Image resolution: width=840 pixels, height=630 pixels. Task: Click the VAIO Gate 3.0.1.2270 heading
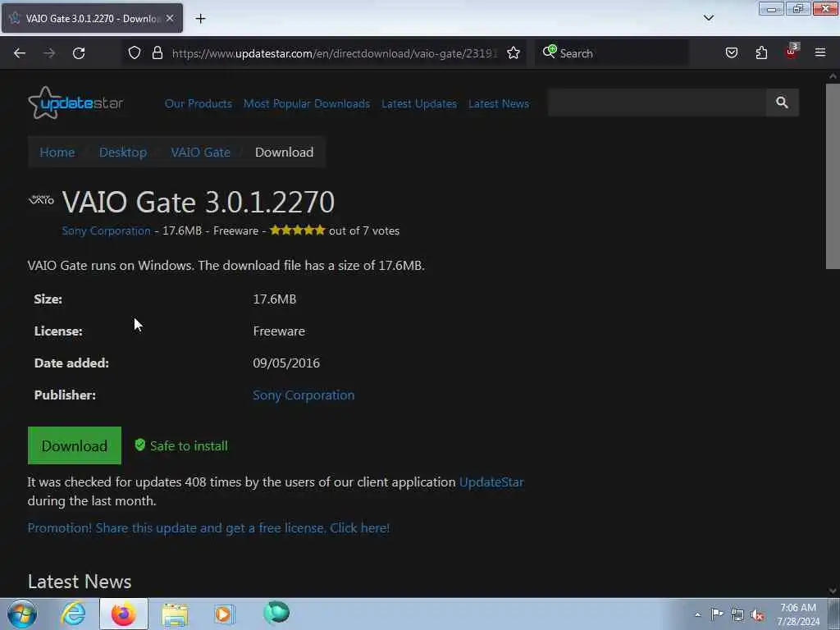click(199, 202)
